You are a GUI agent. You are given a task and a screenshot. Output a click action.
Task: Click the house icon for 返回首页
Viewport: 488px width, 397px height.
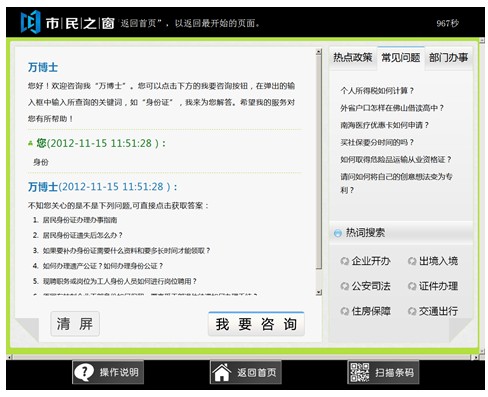coord(222,372)
